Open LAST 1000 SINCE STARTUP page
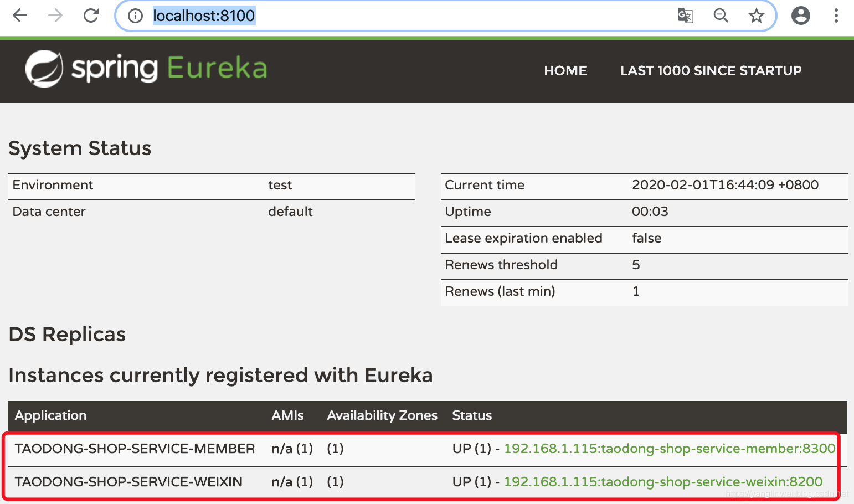The height and width of the screenshot is (504, 854). 711,71
